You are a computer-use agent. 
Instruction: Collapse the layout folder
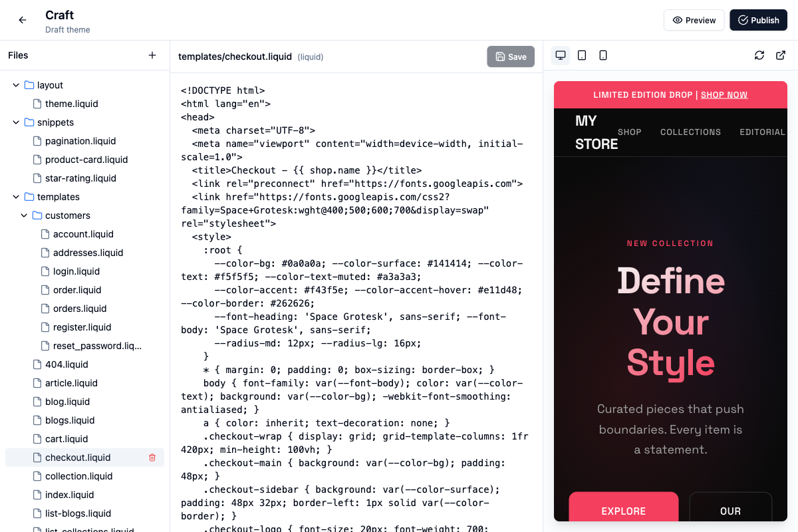17,85
